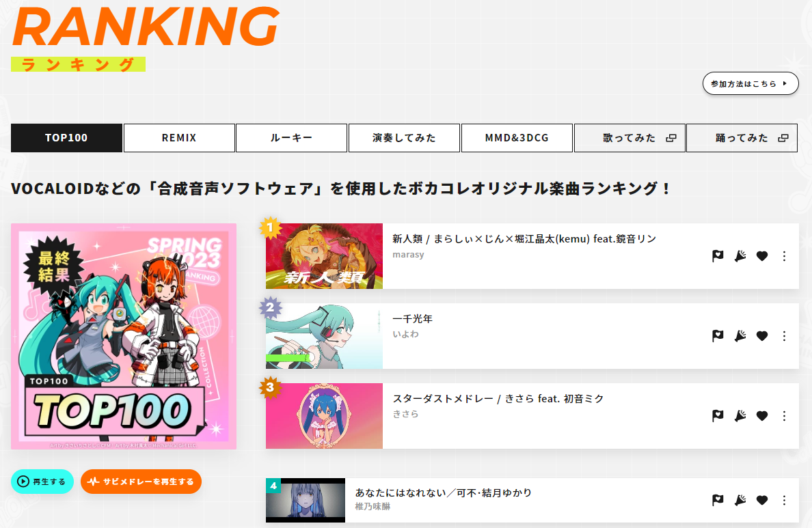Click the 参加方法はこちら button
Screen dimensions: 812x528
750,83
